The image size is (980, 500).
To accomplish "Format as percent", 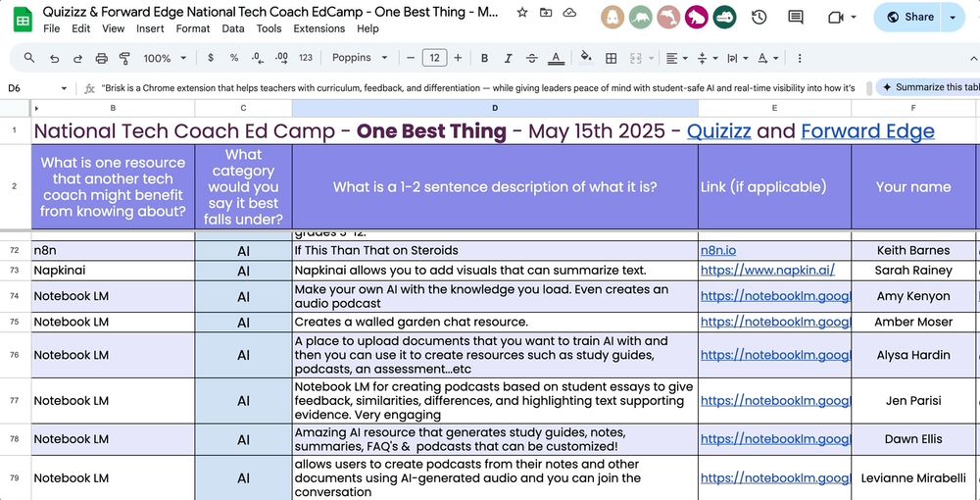I will pyautogui.click(x=234, y=58).
